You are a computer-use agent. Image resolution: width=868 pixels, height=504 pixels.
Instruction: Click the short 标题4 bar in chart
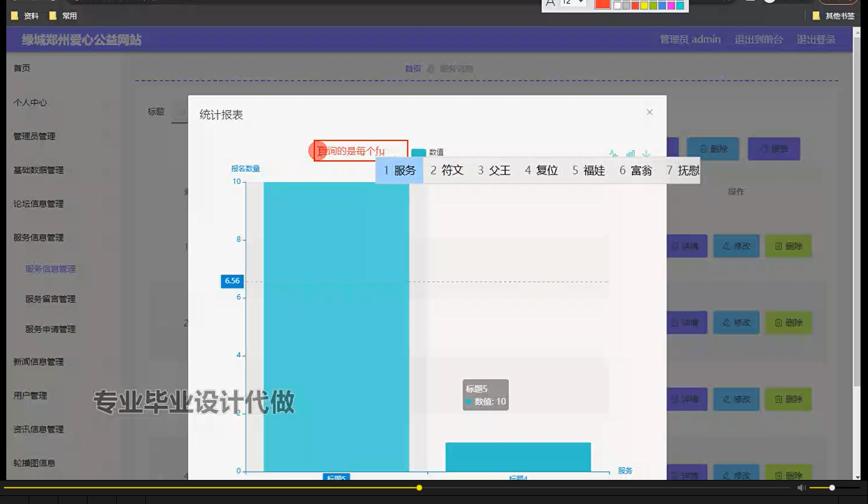(518, 457)
